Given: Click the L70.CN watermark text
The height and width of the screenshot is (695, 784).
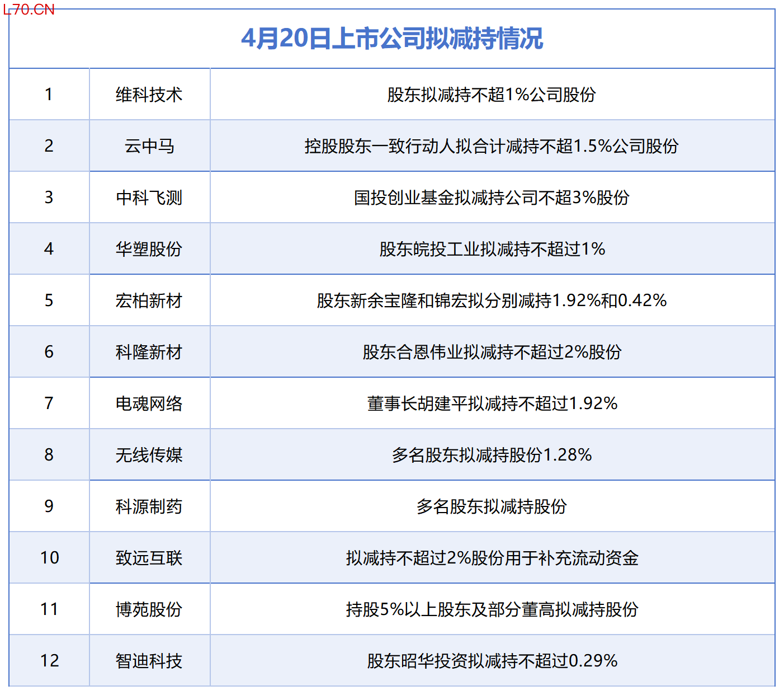Looking at the screenshot, I should (29, 10).
